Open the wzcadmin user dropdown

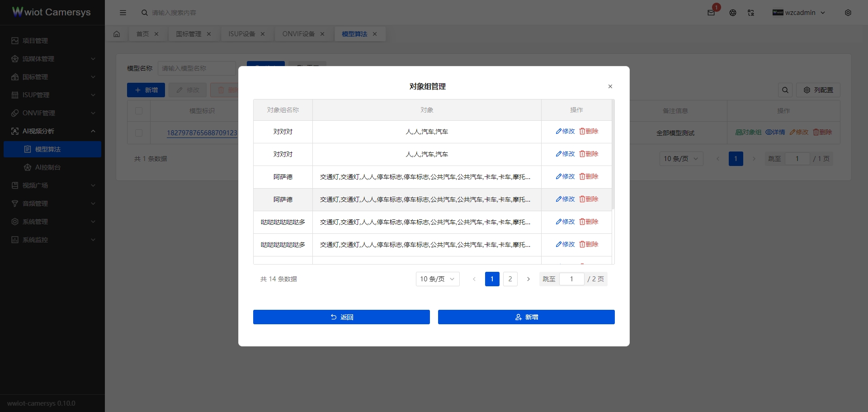[799, 13]
